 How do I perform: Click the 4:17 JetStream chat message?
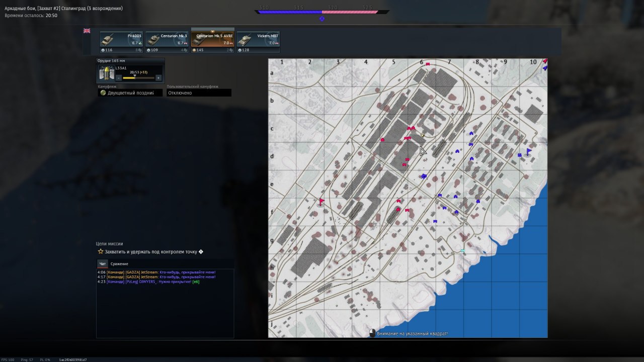[156, 277]
